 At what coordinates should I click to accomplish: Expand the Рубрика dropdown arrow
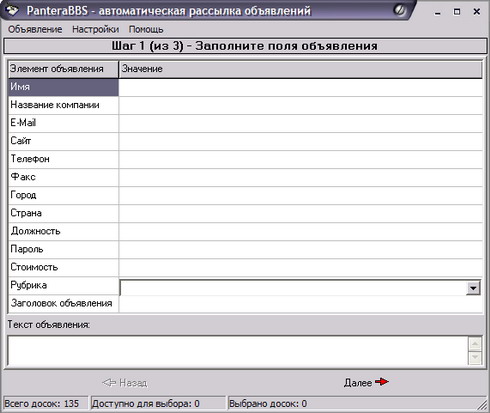click(473, 288)
